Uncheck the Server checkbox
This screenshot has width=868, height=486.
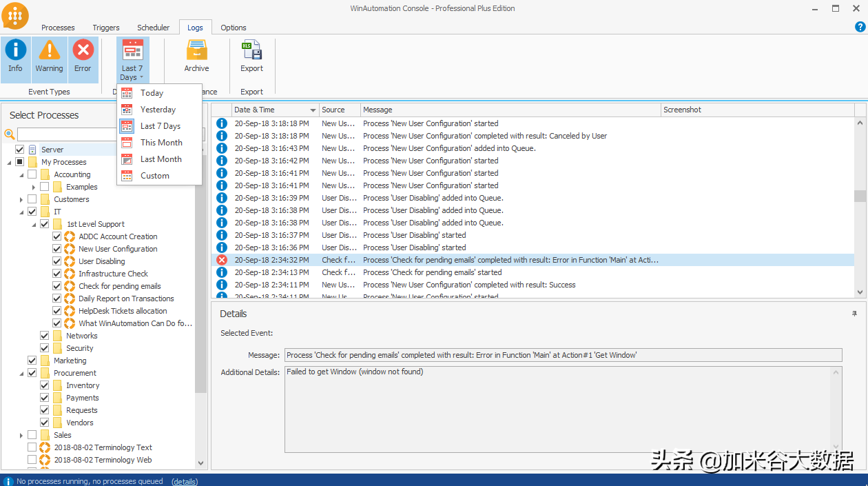19,150
